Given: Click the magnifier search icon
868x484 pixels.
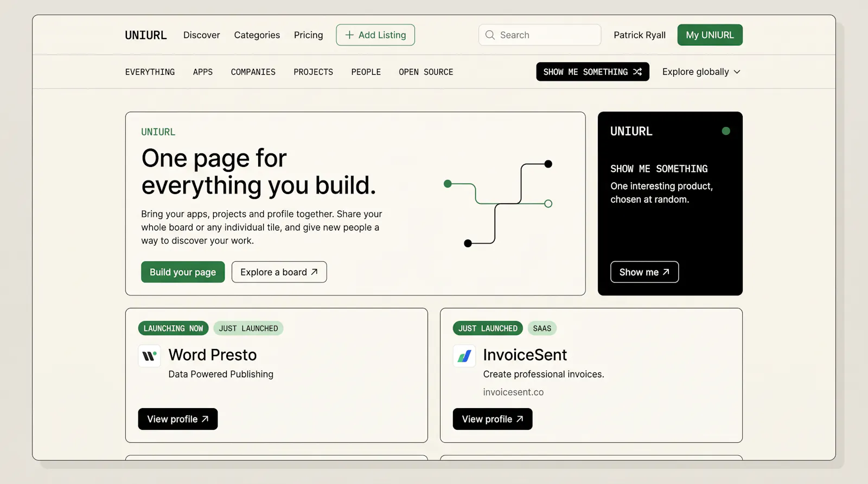Looking at the screenshot, I should pyautogui.click(x=490, y=35).
